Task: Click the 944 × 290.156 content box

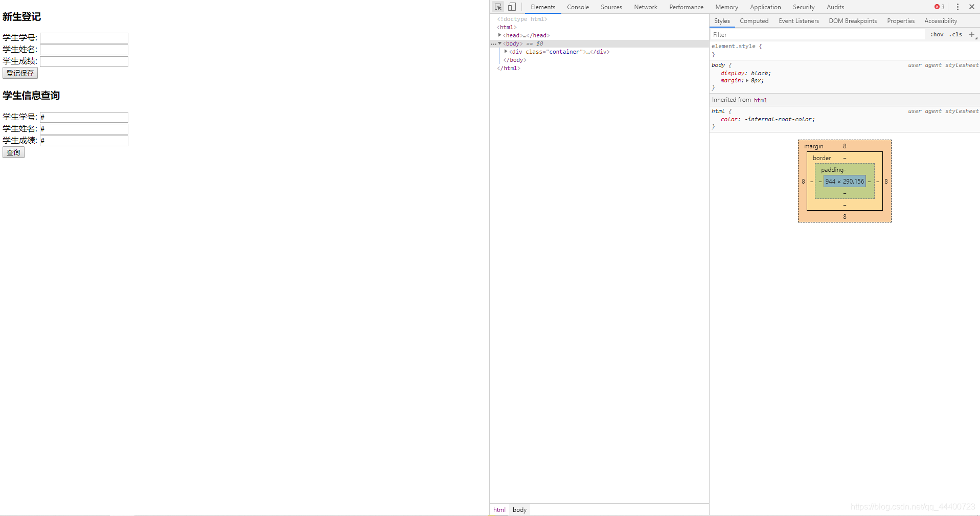Action: point(845,182)
